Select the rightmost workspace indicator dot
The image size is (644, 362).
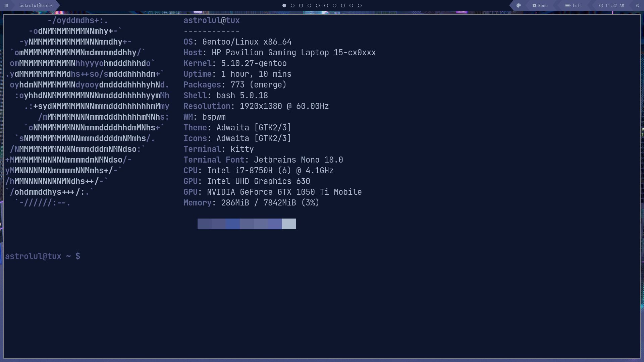pyautogui.click(x=359, y=5)
